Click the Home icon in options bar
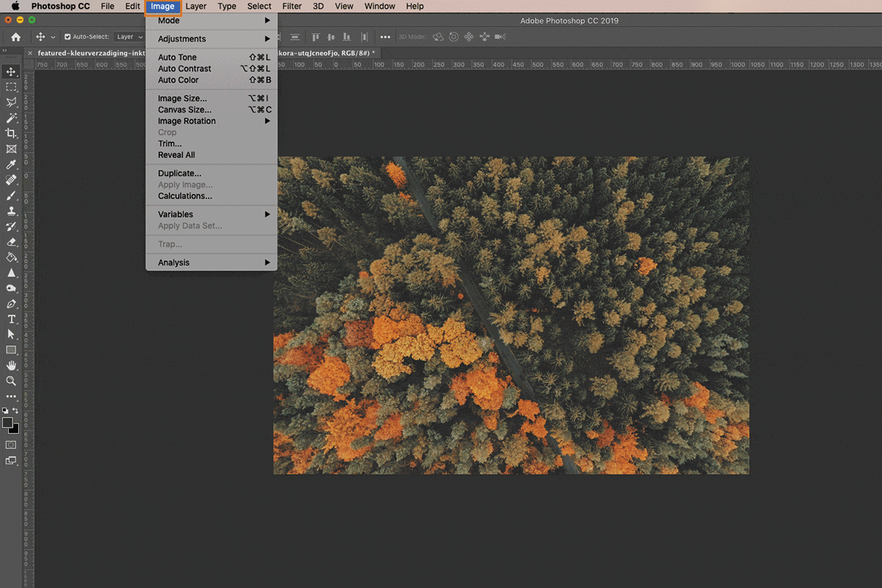 (15, 37)
